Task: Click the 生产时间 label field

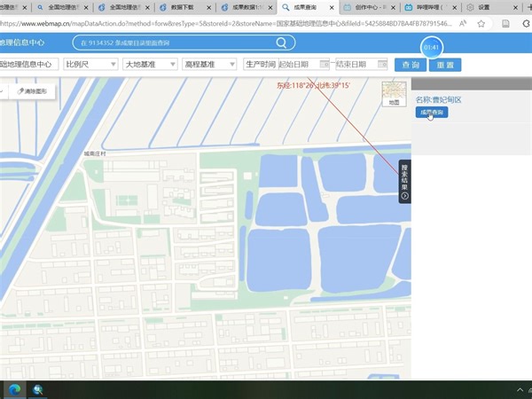Action: [261, 64]
